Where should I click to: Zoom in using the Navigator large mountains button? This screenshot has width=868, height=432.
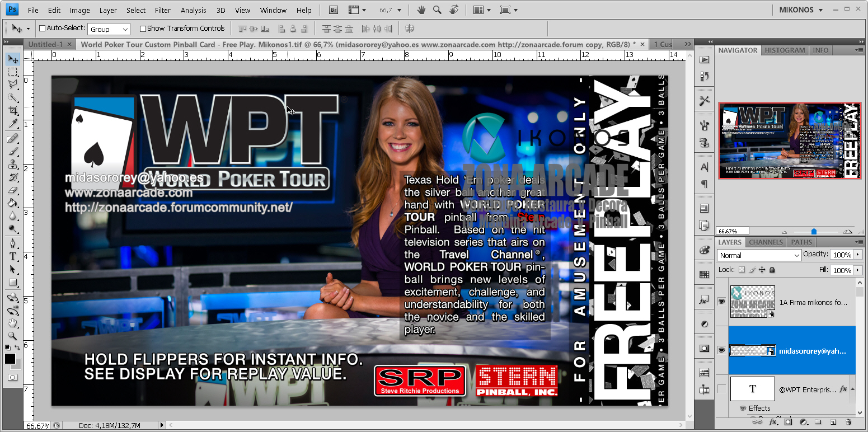pos(847,231)
